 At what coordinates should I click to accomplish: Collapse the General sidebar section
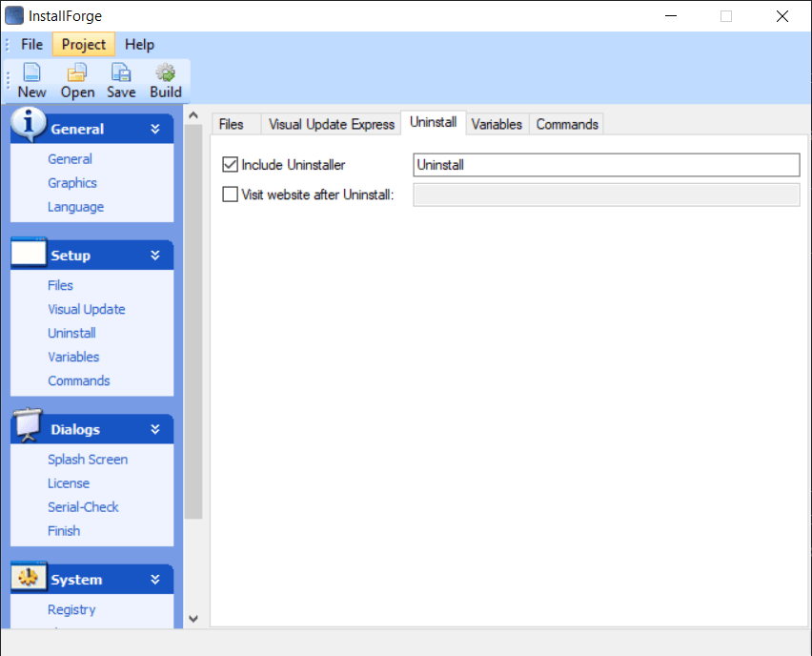click(154, 129)
